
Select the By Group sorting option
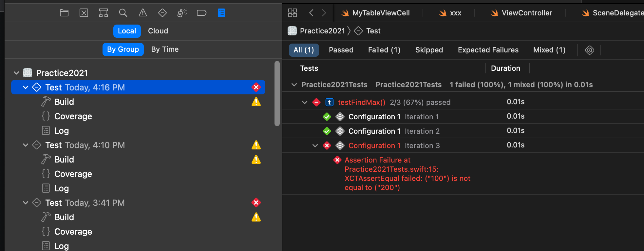[x=123, y=49]
